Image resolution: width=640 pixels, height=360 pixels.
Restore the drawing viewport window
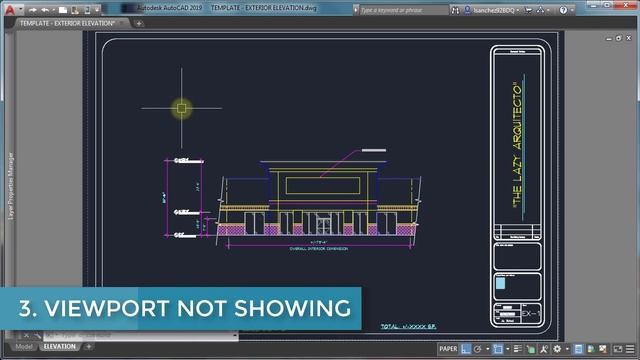pyautogui.click(x=618, y=38)
